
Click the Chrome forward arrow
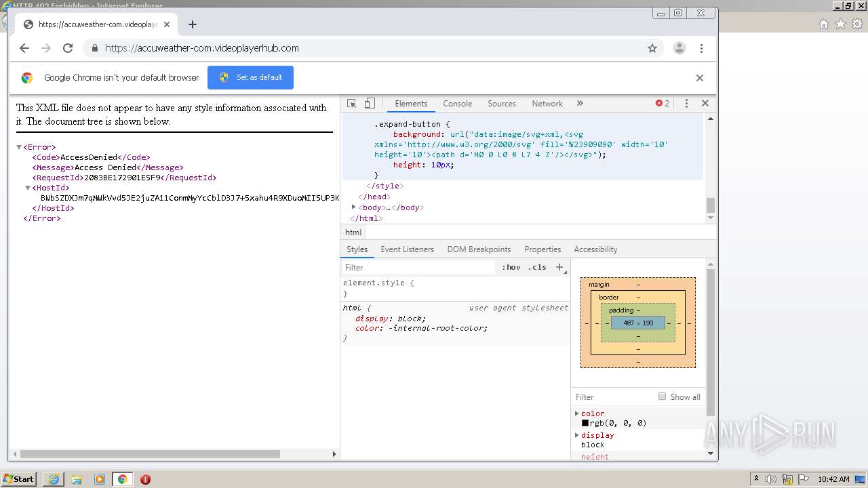pos(46,48)
